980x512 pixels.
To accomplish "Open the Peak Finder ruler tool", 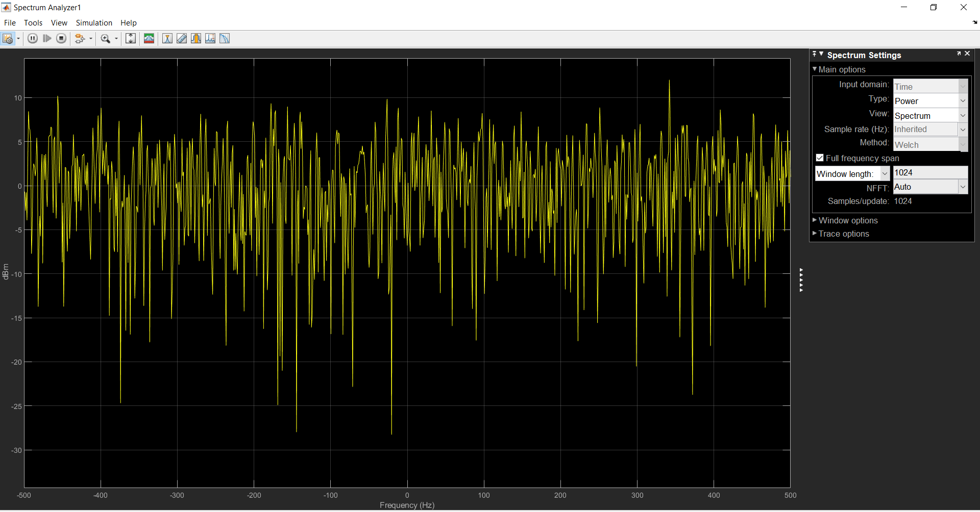I will 181,39.
